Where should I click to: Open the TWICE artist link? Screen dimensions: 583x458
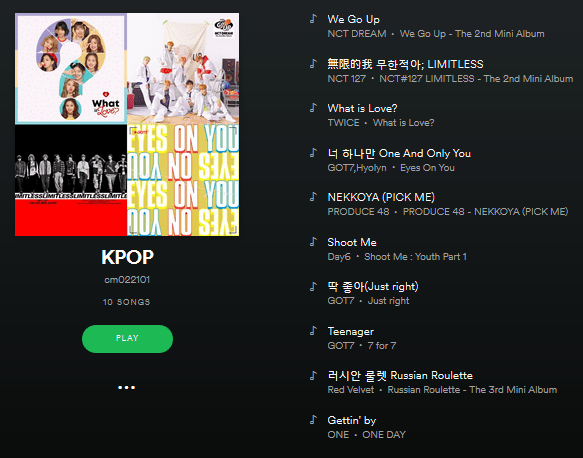343,123
